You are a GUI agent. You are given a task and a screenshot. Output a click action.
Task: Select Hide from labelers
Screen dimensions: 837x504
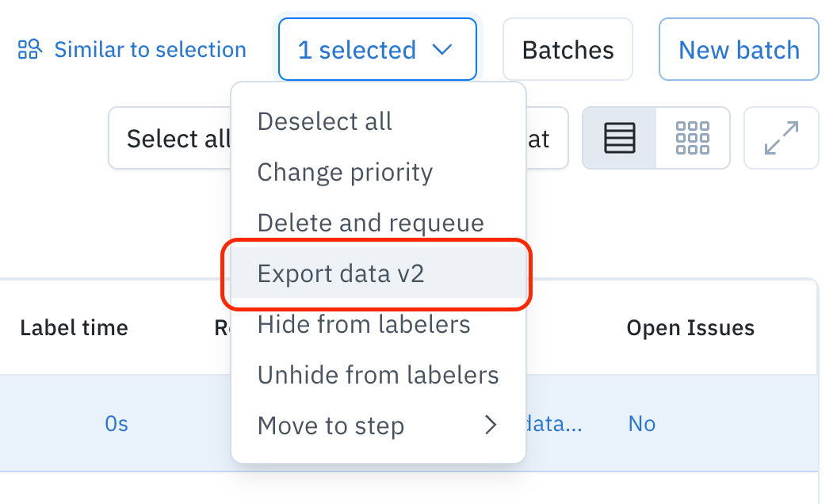(x=364, y=324)
